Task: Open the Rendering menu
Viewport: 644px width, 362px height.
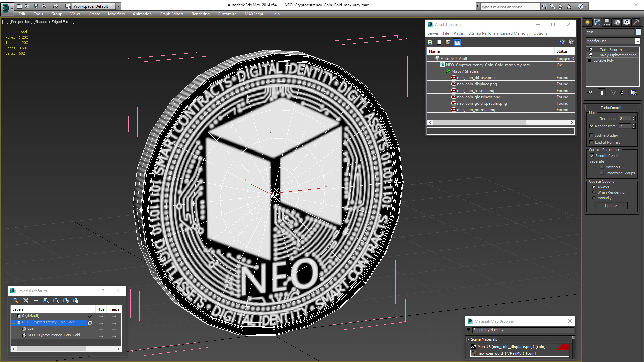Action: click(x=200, y=14)
